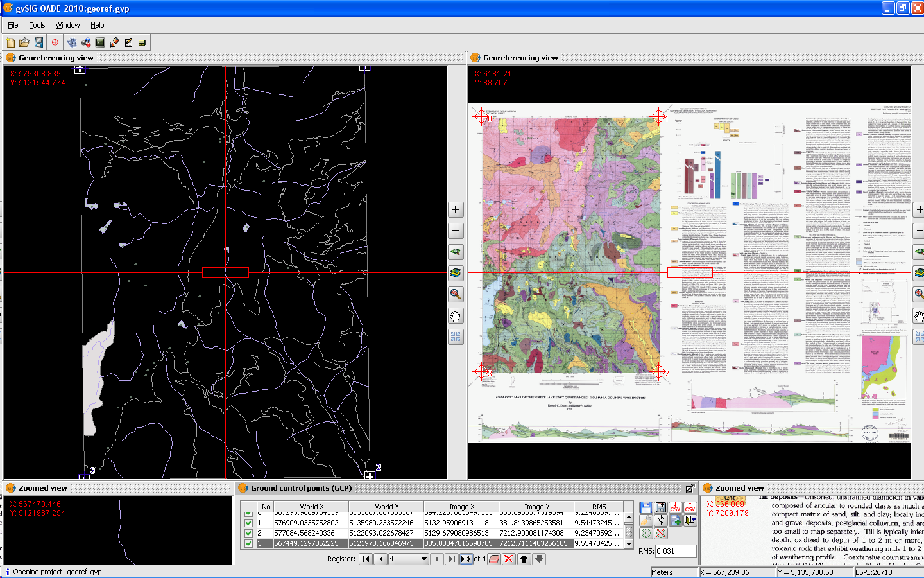Detach the Ground control points panel
Screen dimensions: 924x578
[x=690, y=488]
